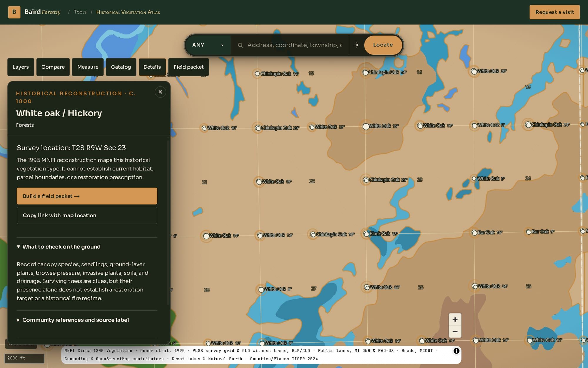Select the Chinkapin Oak 14" marker near section 15
Viewport: 588px width, 368px height.
click(x=257, y=74)
